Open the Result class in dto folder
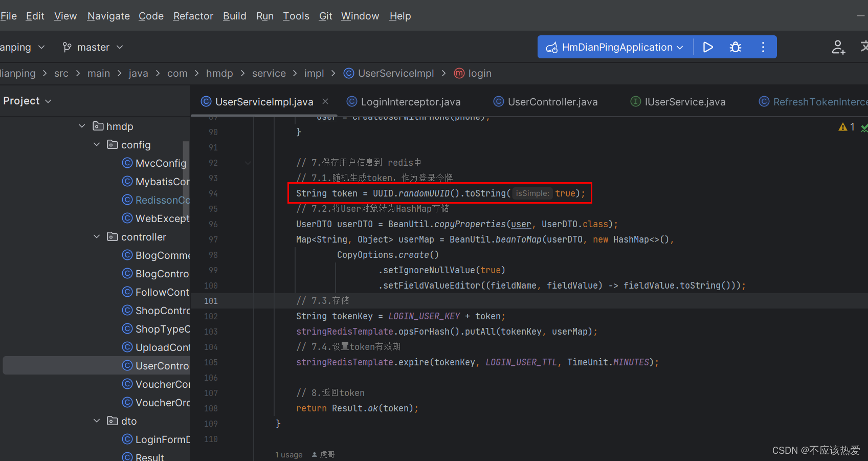The width and height of the screenshot is (868, 461). (x=143, y=457)
